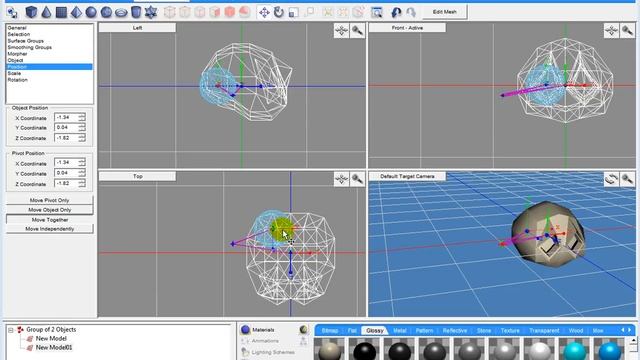Pick the beige glossy material sphere

tap(330, 350)
